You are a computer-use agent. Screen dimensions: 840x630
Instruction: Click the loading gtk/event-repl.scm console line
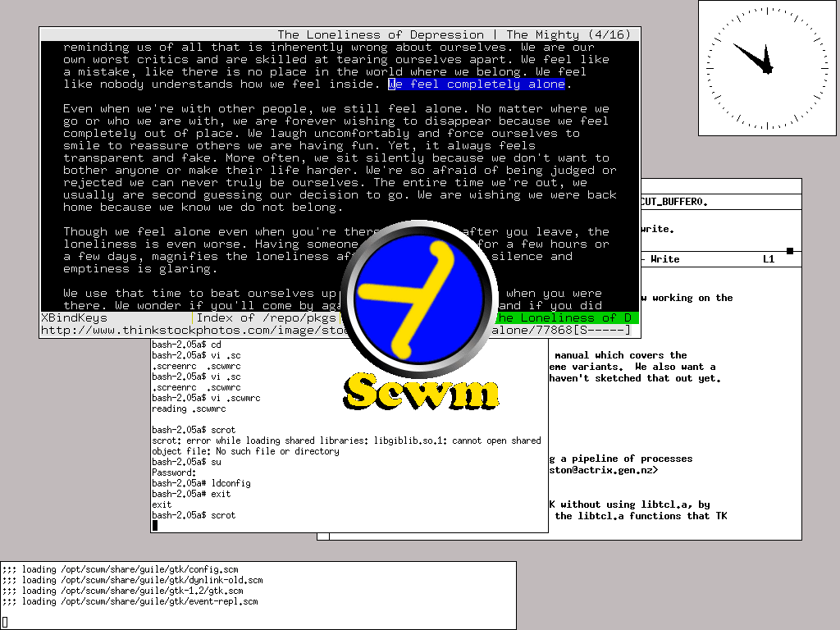pos(130,601)
